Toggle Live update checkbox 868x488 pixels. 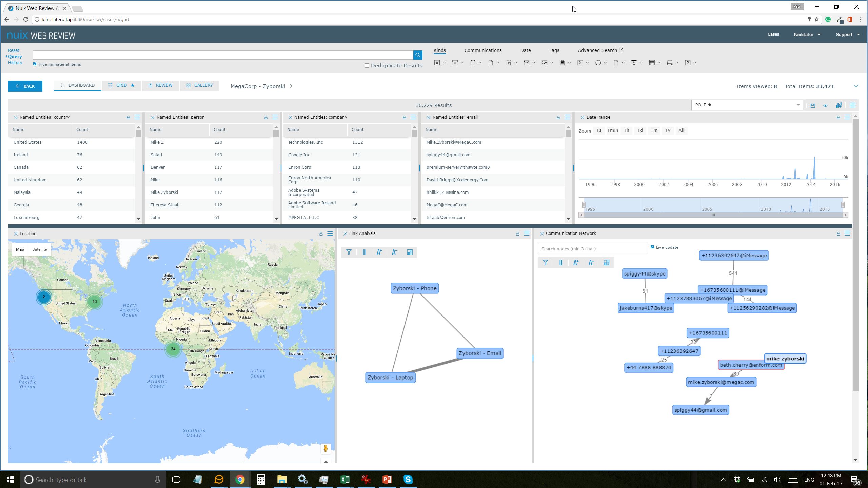[x=652, y=247]
